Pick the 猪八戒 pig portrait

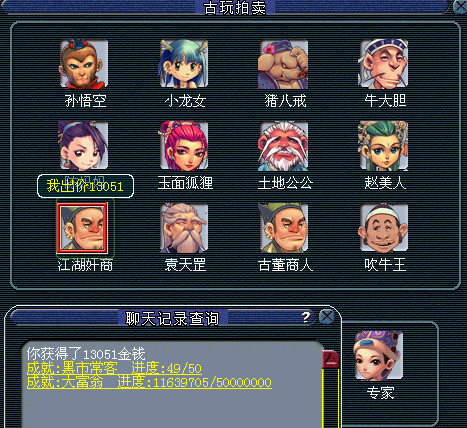283,64
